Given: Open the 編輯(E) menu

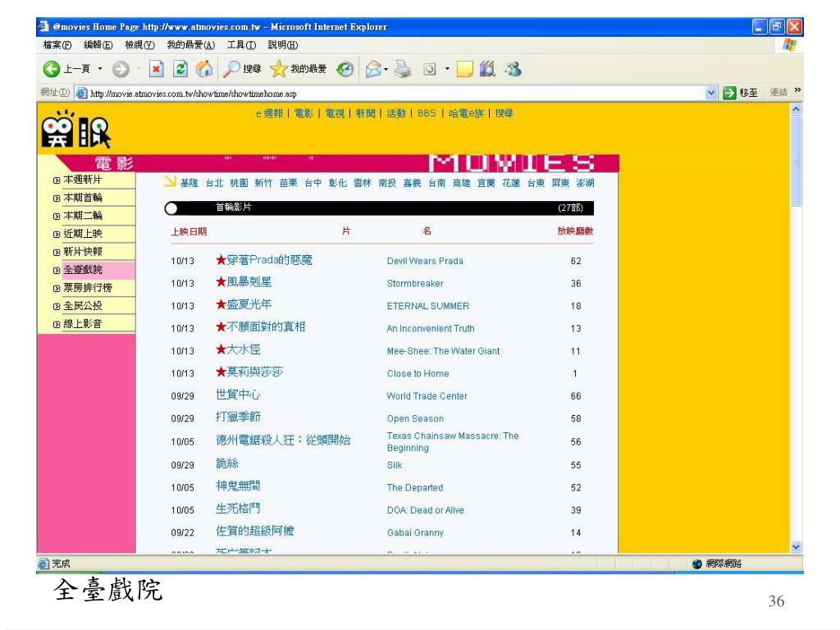Looking at the screenshot, I should click(x=98, y=45).
